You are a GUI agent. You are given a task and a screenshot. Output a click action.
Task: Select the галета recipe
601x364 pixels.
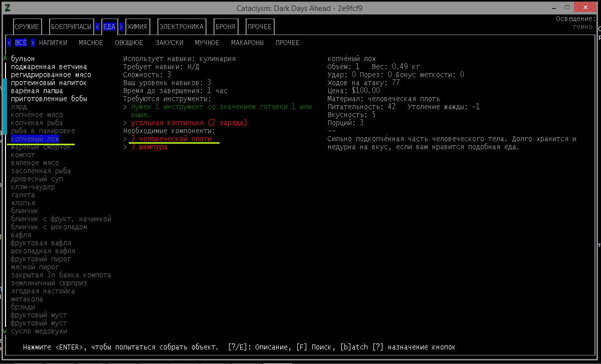click(23, 195)
